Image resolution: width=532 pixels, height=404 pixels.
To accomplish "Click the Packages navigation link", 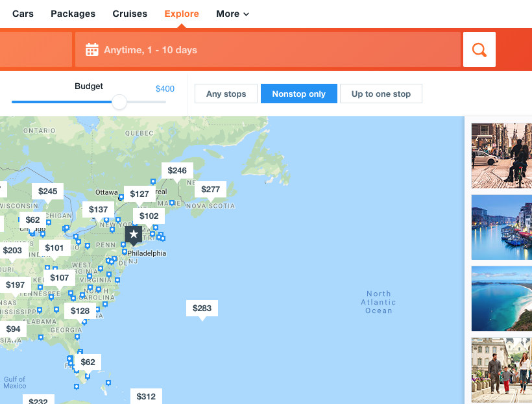I will (73, 14).
